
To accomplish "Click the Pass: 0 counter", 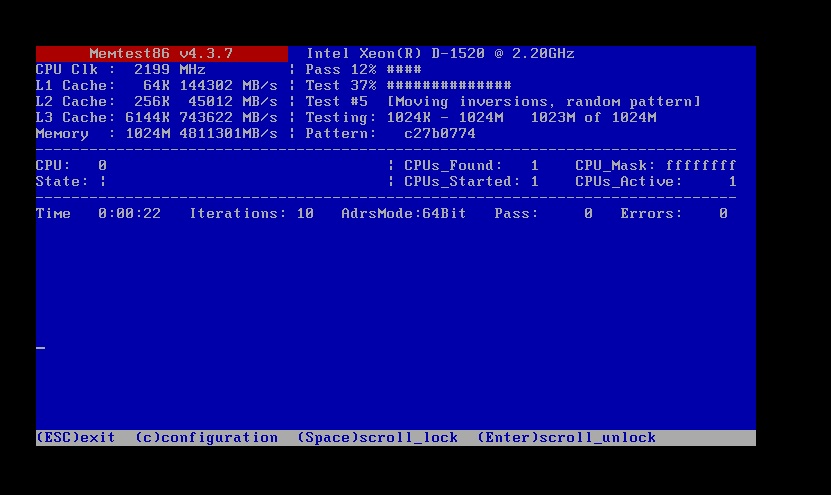I will pyautogui.click(x=544, y=214).
